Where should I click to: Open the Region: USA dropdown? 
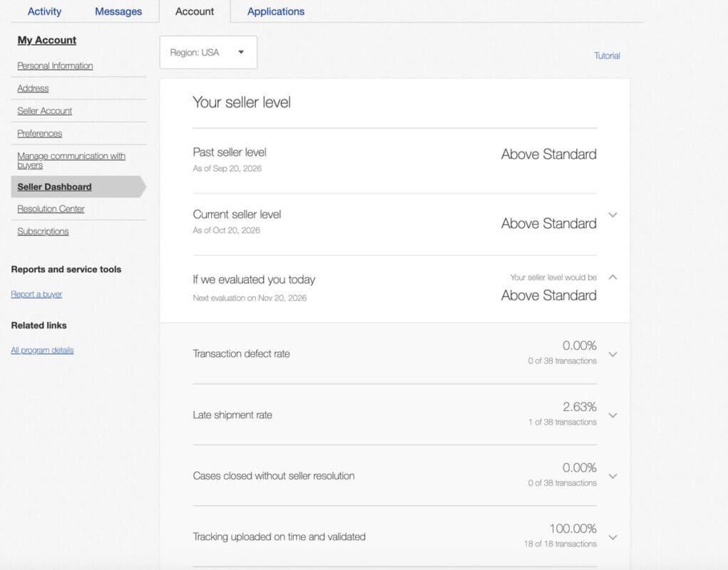click(x=208, y=53)
